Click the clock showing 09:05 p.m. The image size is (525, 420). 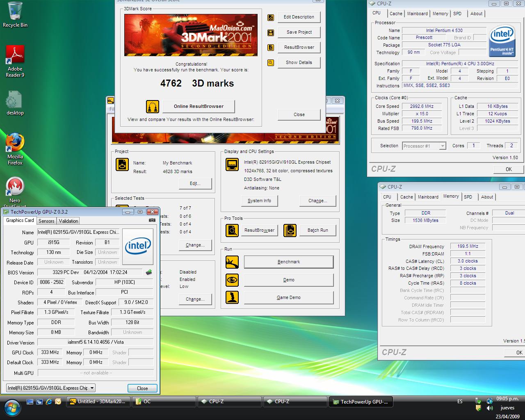tap(507, 399)
